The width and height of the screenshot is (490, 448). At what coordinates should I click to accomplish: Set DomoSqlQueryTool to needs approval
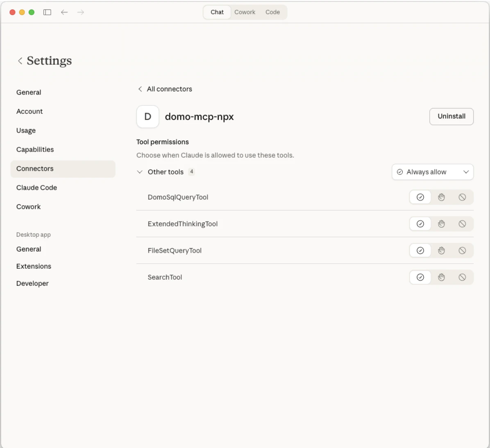tap(441, 197)
